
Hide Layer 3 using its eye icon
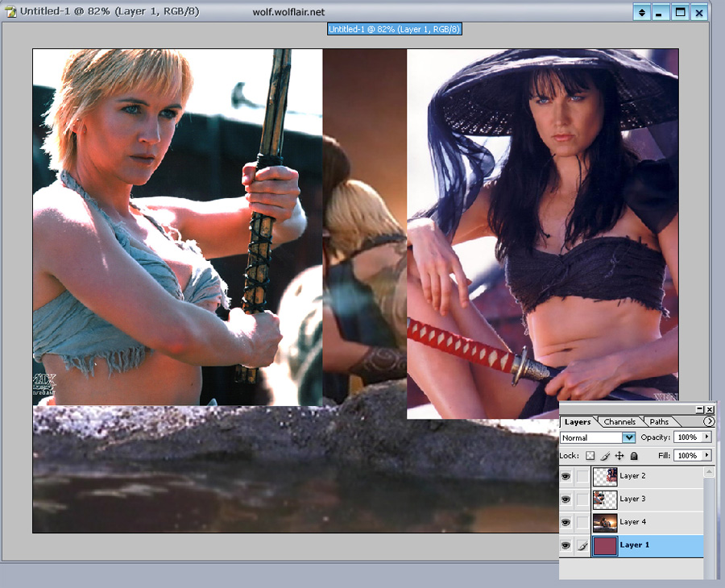565,499
